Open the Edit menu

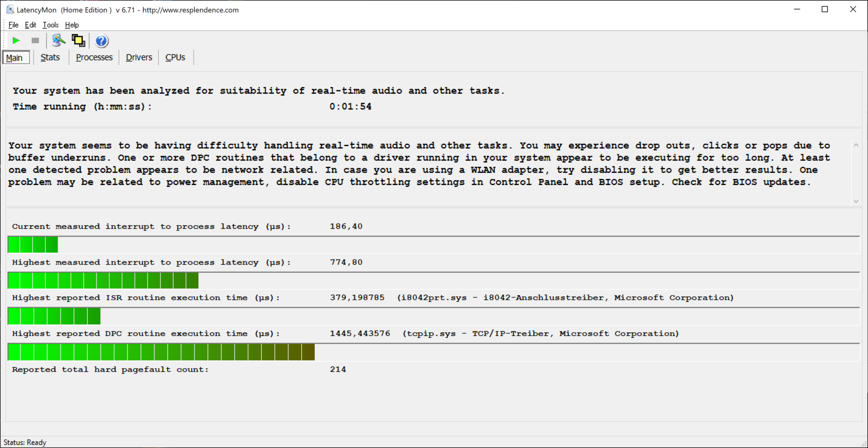click(x=30, y=25)
